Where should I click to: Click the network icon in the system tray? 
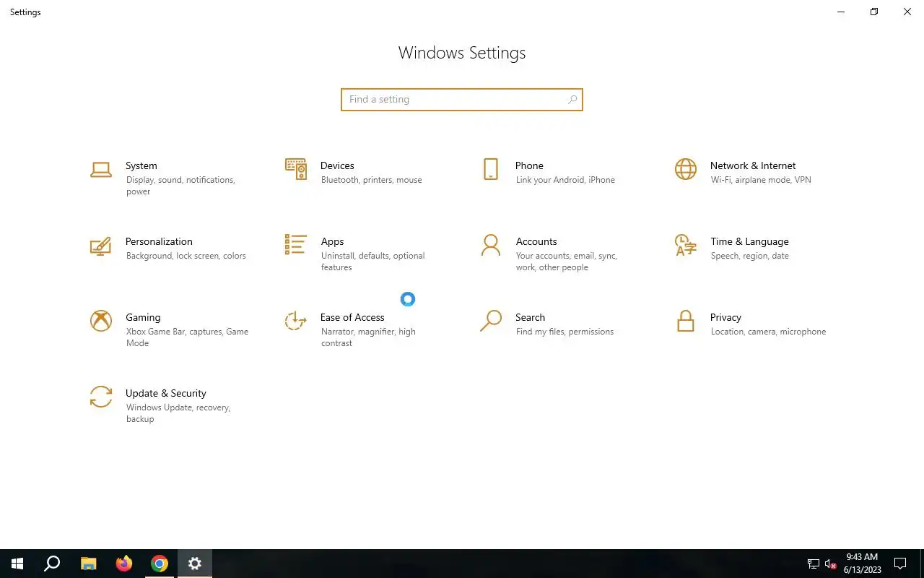813,564
